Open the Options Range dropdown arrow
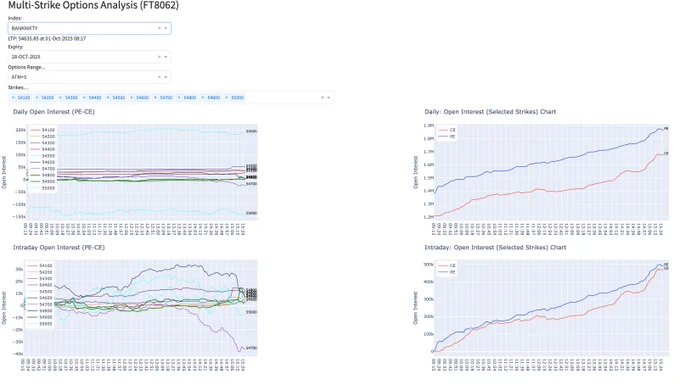Screen dimensions: 680x385 (166, 77)
